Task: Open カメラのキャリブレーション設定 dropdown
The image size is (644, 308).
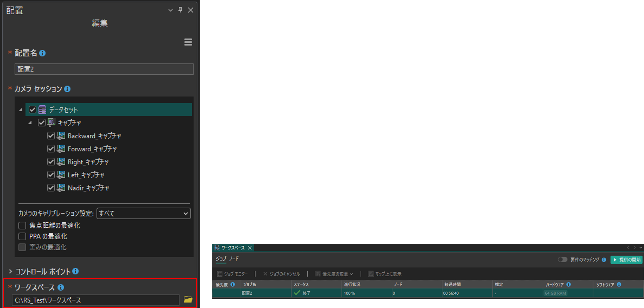Action: coord(144,214)
